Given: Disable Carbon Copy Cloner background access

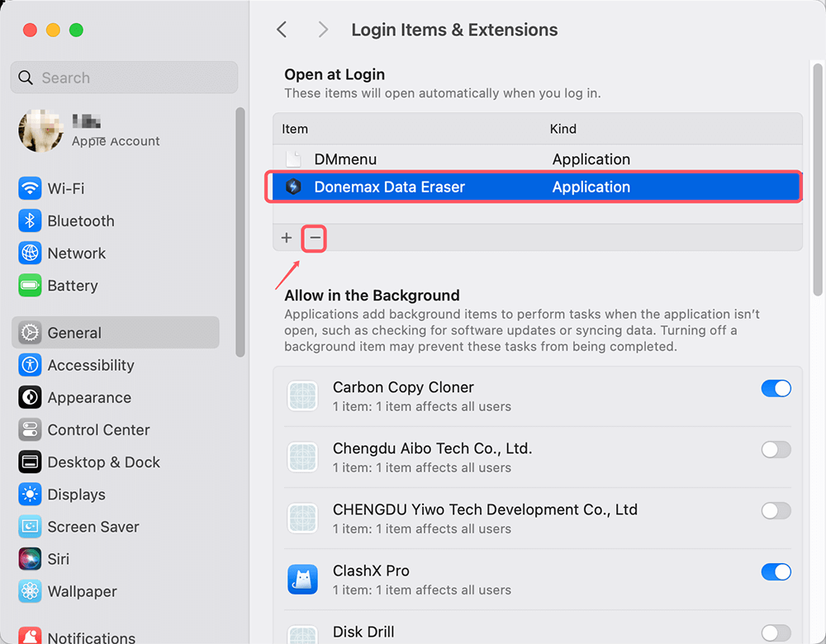Looking at the screenshot, I should [x=776, y=388].
